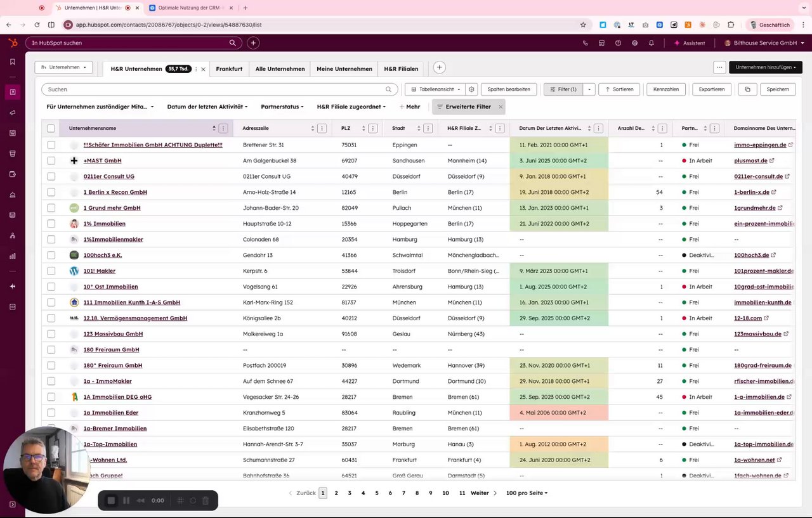
Task: Open the marketplace icon in top bar
Action: 601,43
